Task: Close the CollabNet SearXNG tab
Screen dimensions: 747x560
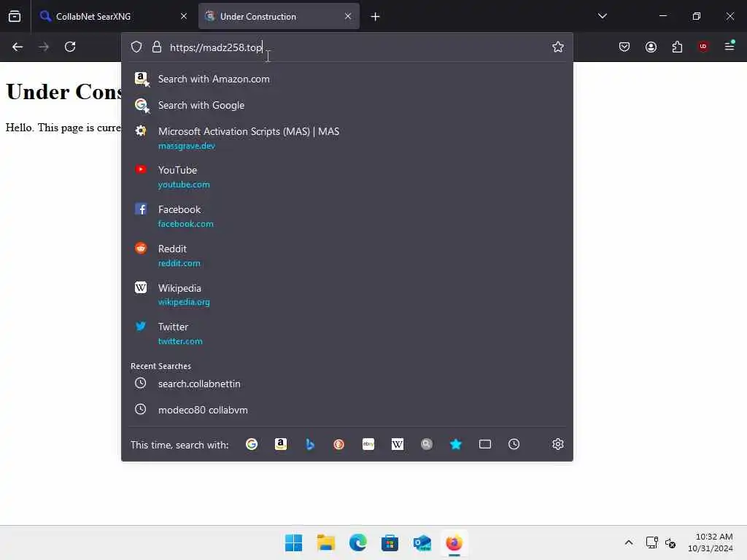Action: point(184,16)
